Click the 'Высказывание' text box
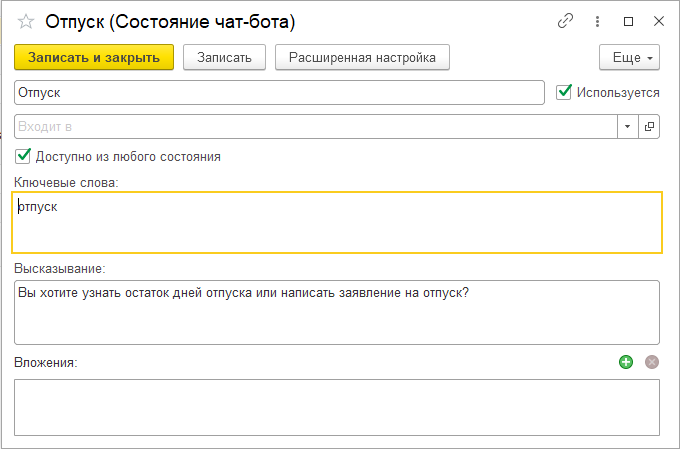The width and height of the screenshot is (680, 450). [336, 312]
